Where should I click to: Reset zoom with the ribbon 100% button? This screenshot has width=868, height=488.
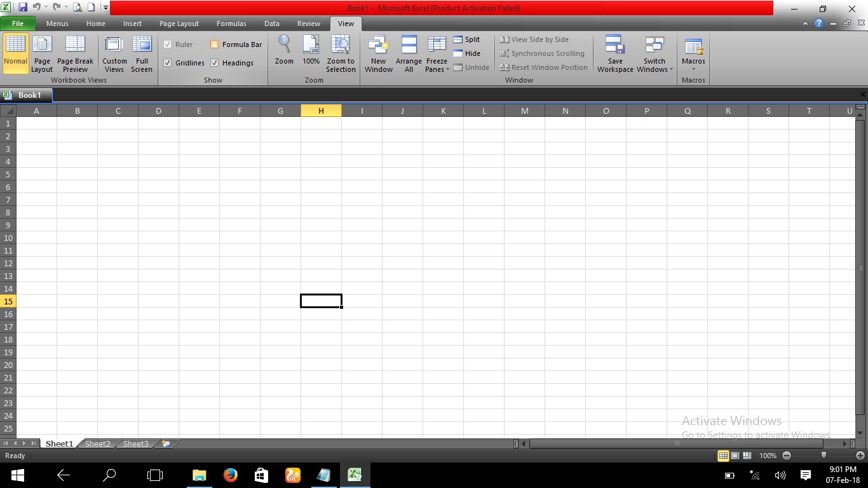311,50
